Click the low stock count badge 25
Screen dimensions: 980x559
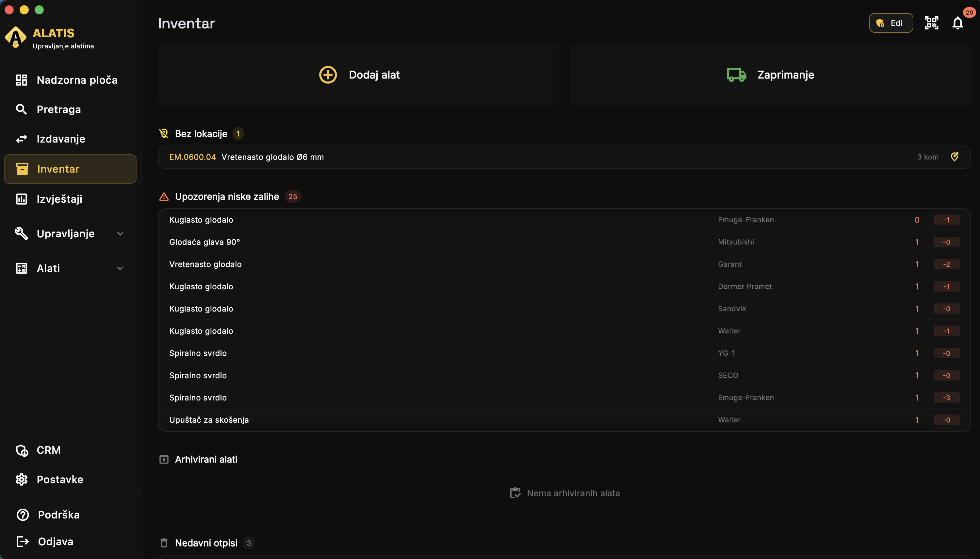(x=293, y=196)
